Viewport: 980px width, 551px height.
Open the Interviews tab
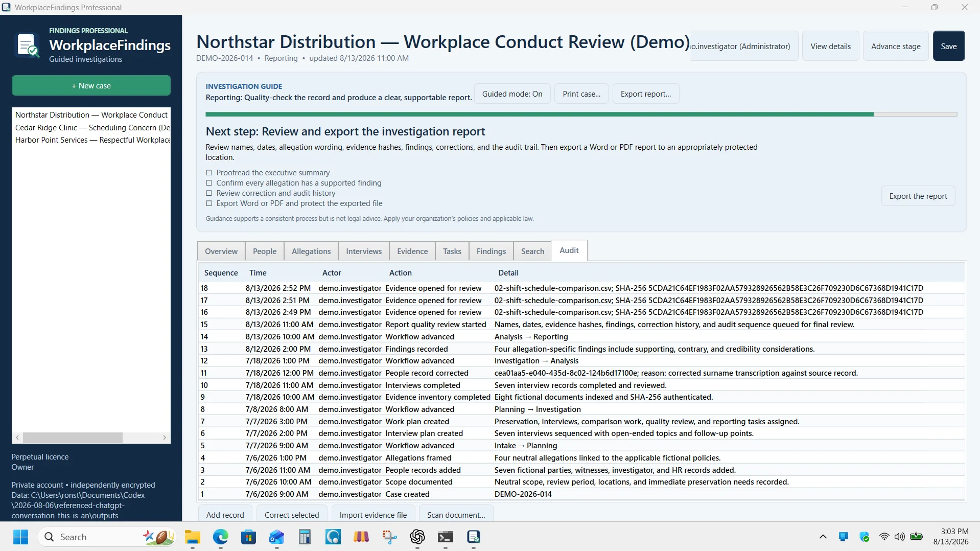[x=364, y=251]
